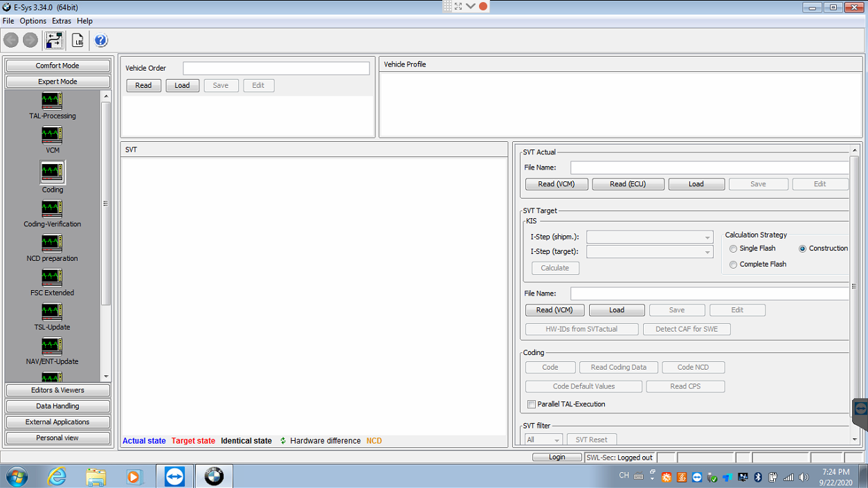Viewport: 868px width, 488px height.
Task: Open the TAL-Processing module icon
Action: pyautogui.click(x=52, y=101)
